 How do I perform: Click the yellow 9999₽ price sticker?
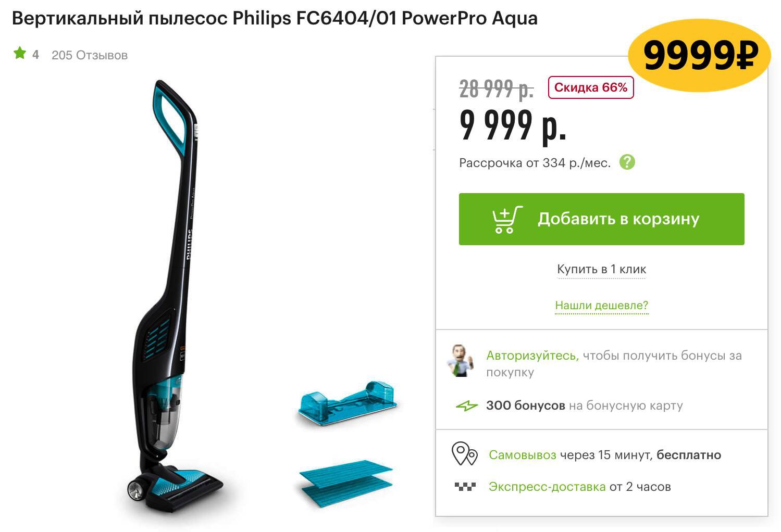coord(699,55)
